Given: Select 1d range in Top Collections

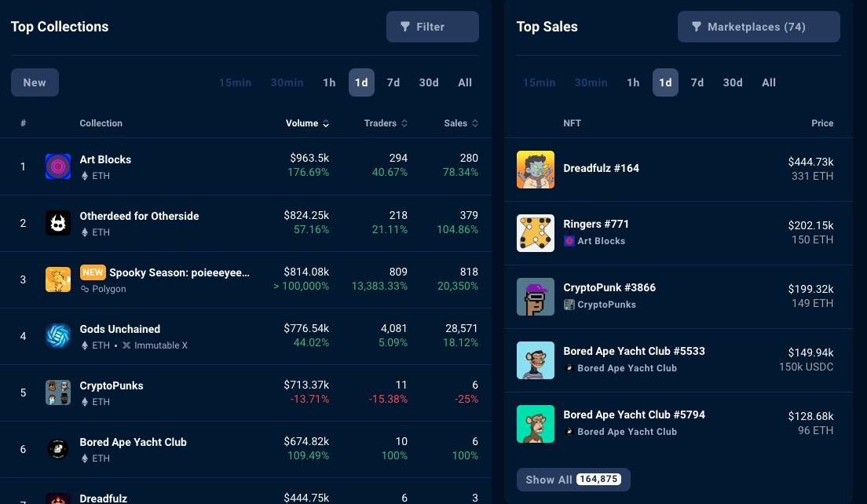Looking at the screenshot, I should click(x=361, y=82).
